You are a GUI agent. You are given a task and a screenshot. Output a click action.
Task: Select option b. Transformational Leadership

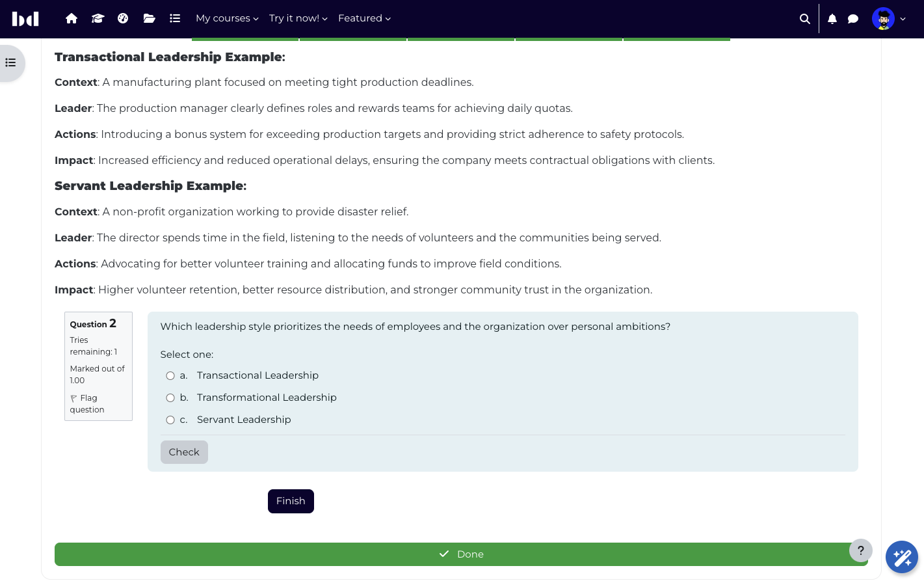(x=170, y=398)
